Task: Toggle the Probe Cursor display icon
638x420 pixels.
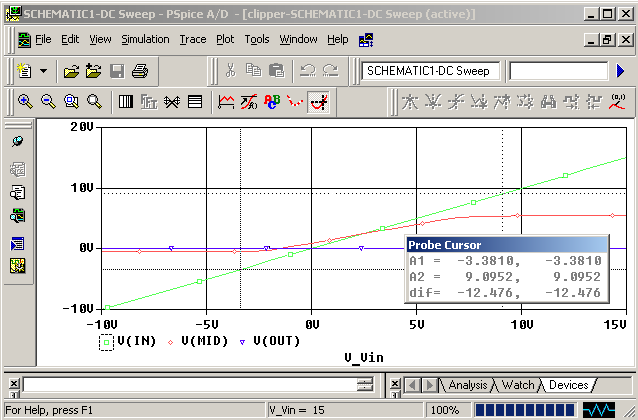Action: [x=318, y=102]
